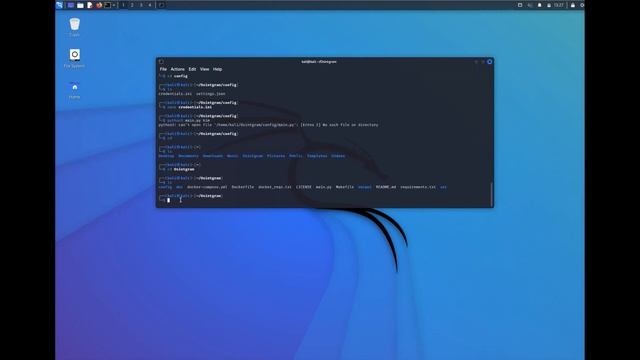Click 'Templates' in home directory listing
Image resolution: width=640 pixels, height=360 pixels.
(x=317, y=156)
